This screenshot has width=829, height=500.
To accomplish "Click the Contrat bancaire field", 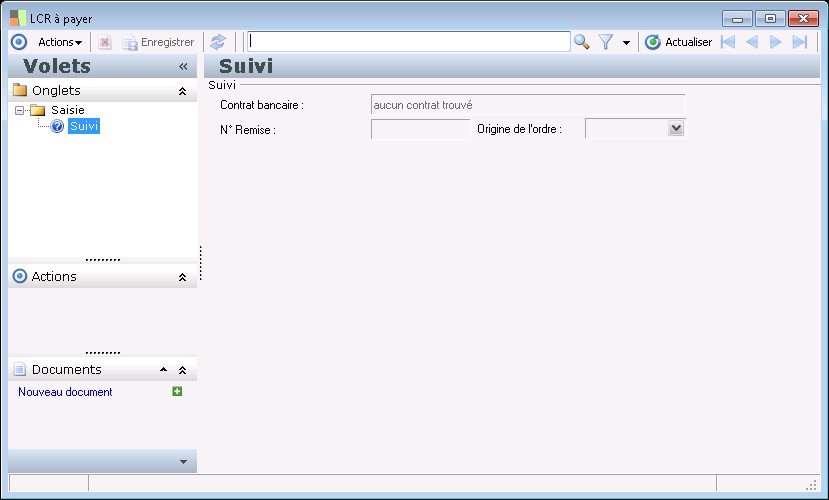I will pos(528,105).
